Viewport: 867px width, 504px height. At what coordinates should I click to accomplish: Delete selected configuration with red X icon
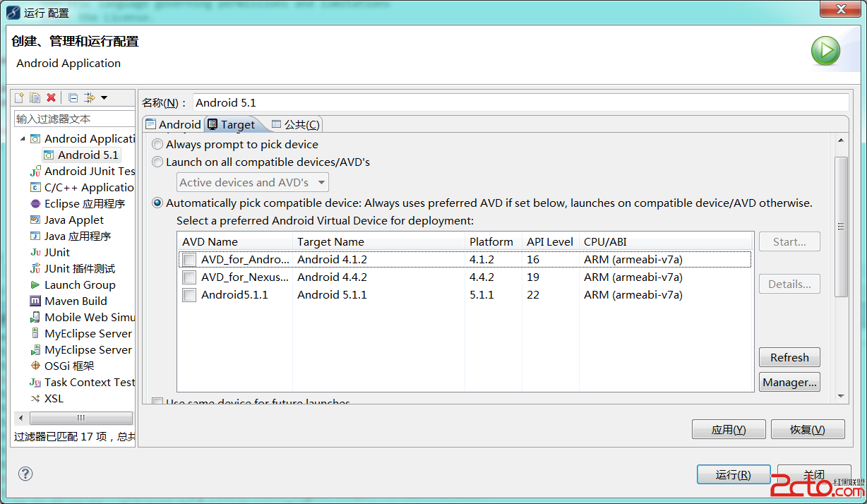coord(51,97)
